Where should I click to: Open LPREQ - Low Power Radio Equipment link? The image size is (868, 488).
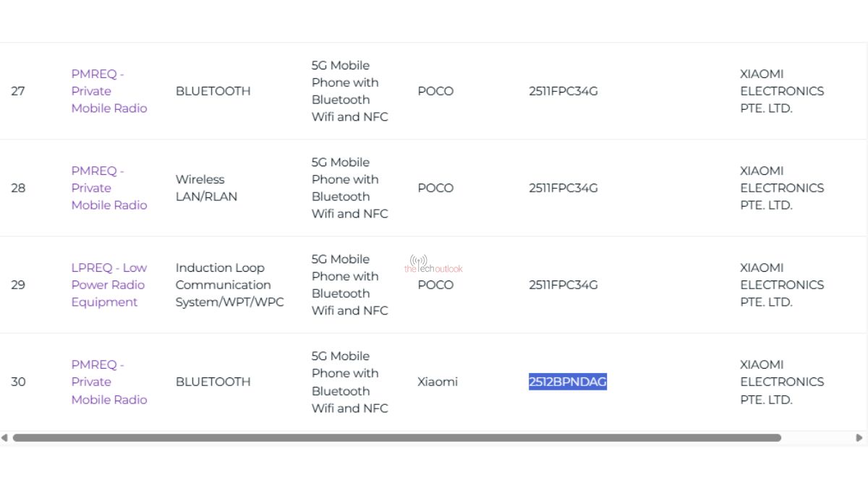tap(109, 284)
